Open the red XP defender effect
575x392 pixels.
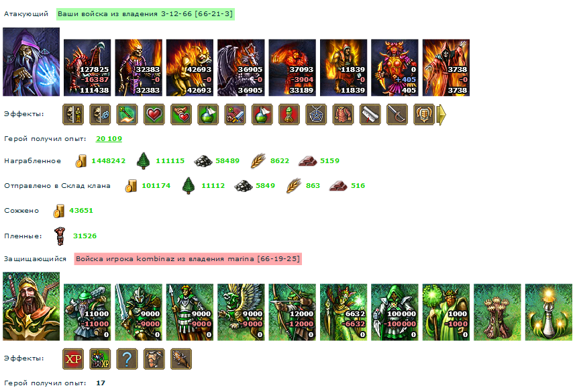73,358
